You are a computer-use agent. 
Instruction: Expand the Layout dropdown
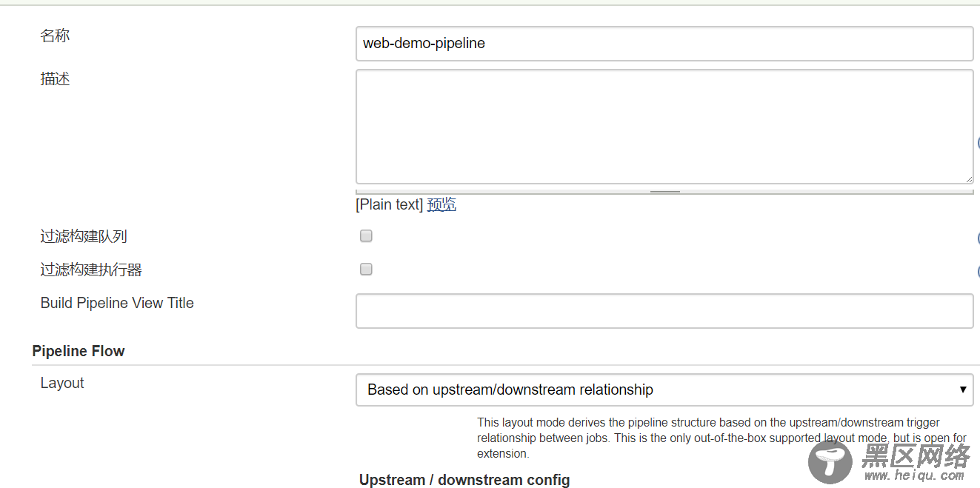(664, 390)
